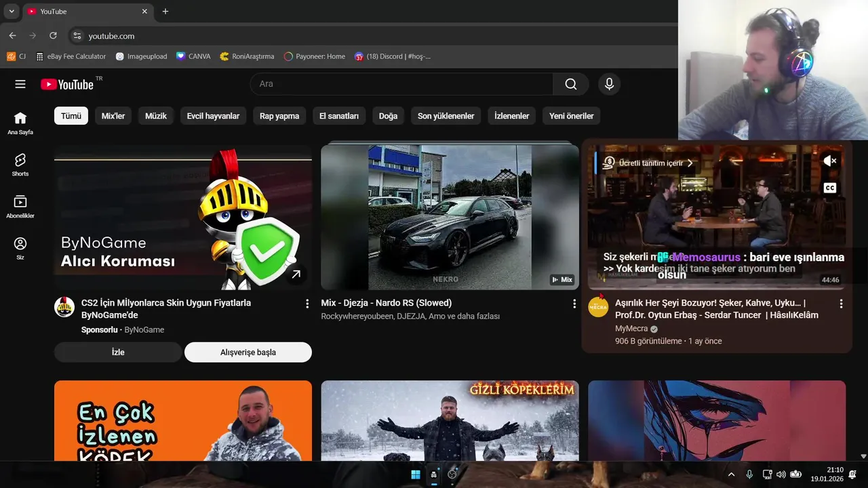Unmute the HâsılıKelâm video preview
This screenshot has width=868, height=488.
tap(830, 161)
